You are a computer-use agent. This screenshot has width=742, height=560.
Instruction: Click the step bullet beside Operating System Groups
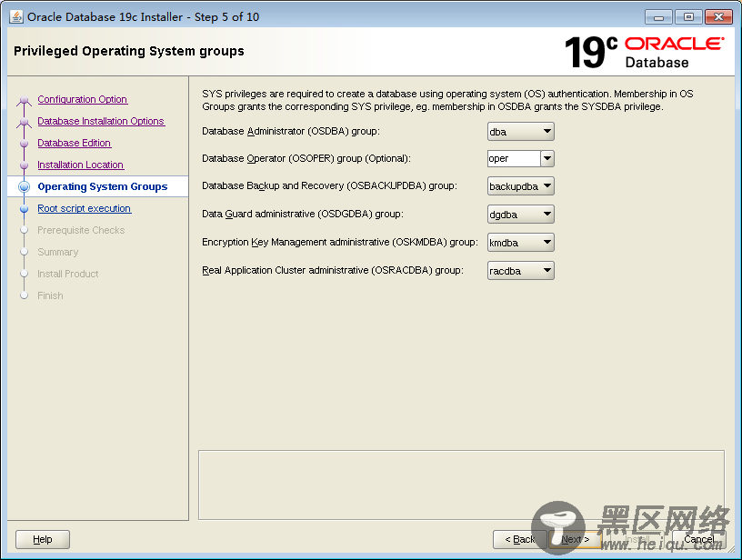(25, 186)
